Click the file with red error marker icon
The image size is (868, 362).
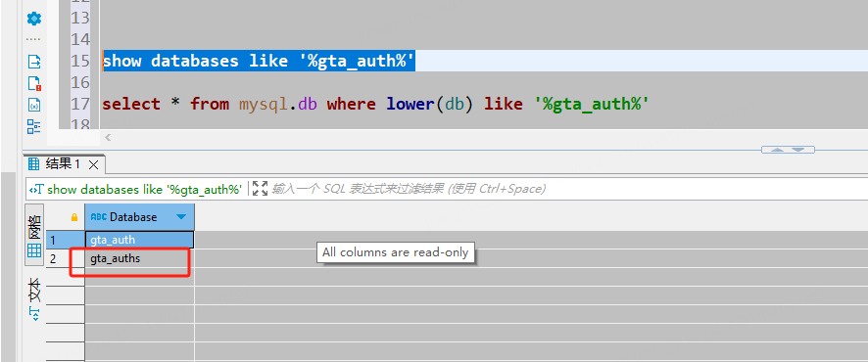33,83
